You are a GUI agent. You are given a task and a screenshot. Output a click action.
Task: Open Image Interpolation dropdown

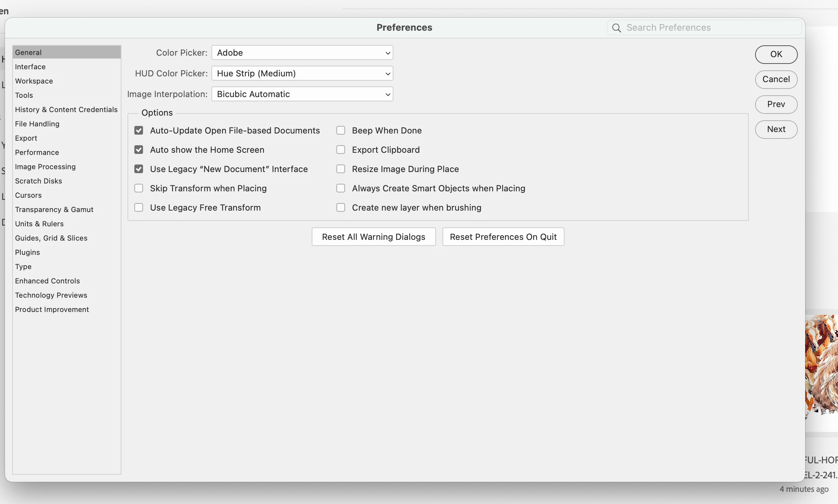[302, 94]
